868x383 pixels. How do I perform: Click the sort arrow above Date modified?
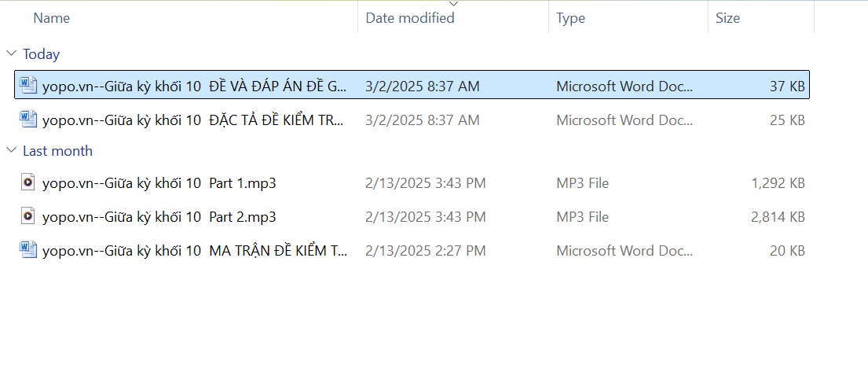pos(452,4)
